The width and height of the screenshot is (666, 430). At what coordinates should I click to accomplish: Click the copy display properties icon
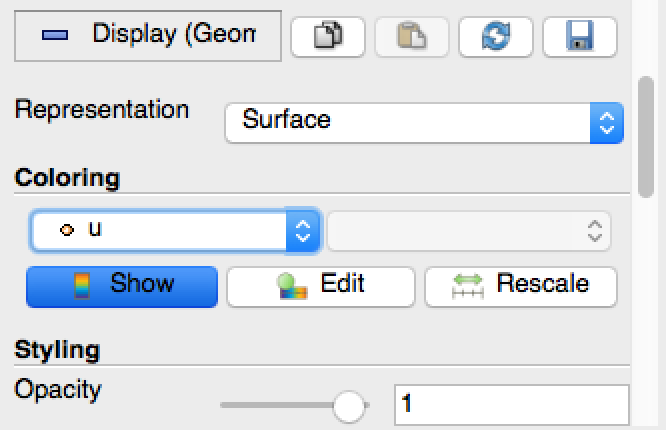tap(328, 37)
